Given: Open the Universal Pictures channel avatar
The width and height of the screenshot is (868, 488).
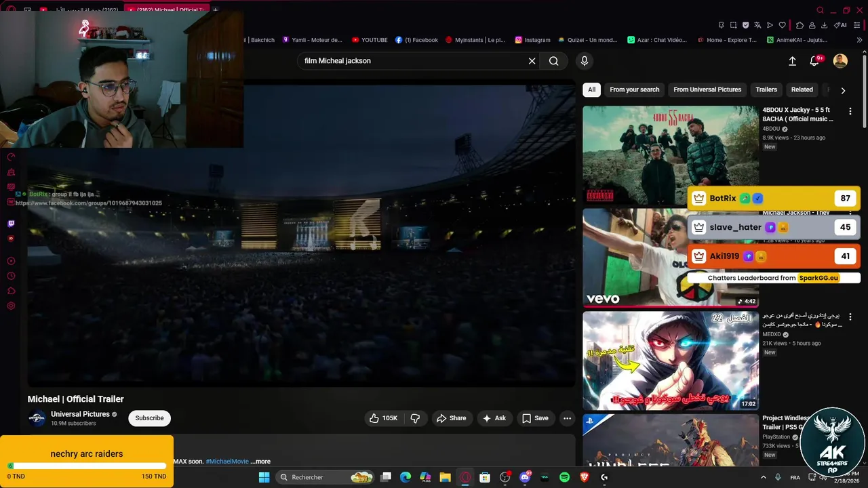Looking at the screenshot, I should 37,418.
